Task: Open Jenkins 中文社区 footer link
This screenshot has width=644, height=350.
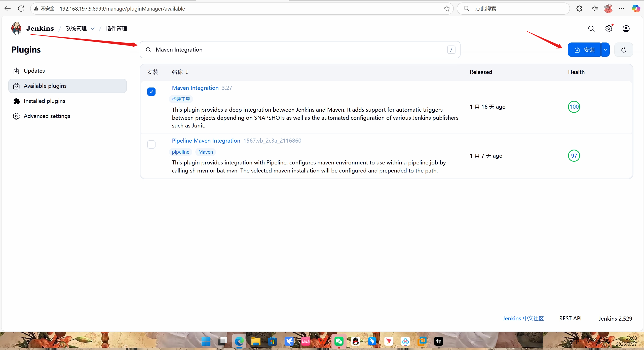Action: [523, 318]
